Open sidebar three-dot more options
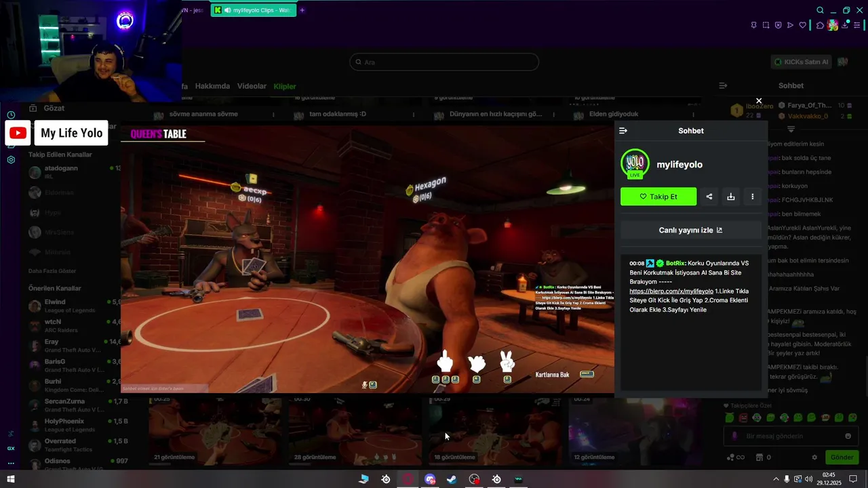The height and width of the screenshot is (488, 868). click(x=11, y=464)
